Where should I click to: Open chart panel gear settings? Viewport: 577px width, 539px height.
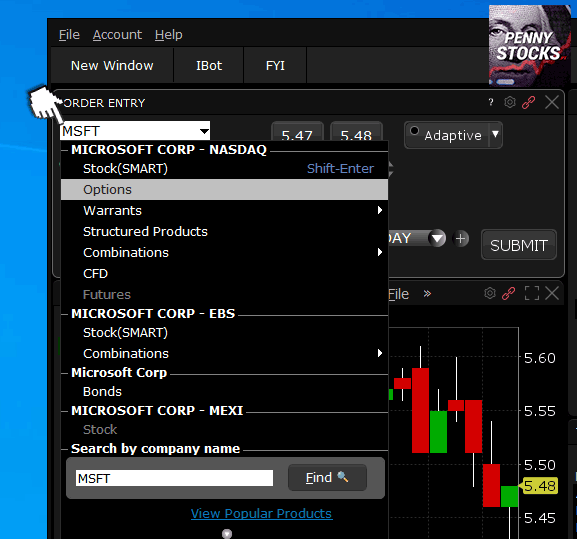point(490,293)
